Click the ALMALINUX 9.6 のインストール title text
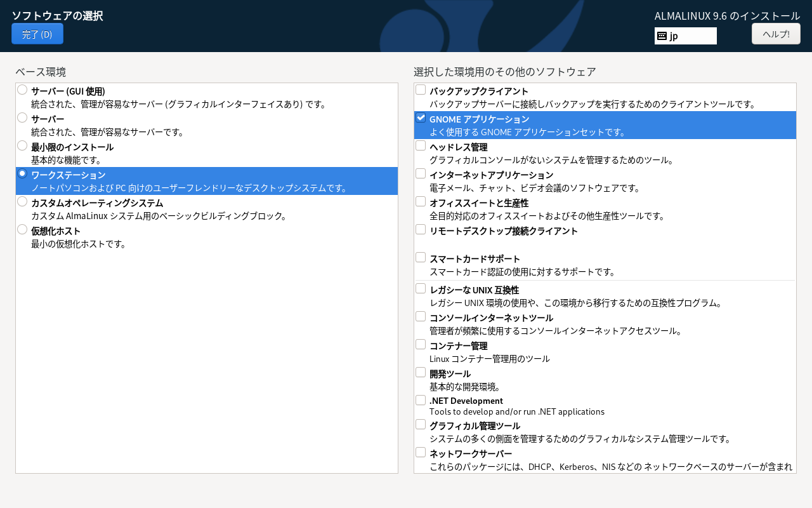Screen dimensions: 812x508 tap(728, 16)
